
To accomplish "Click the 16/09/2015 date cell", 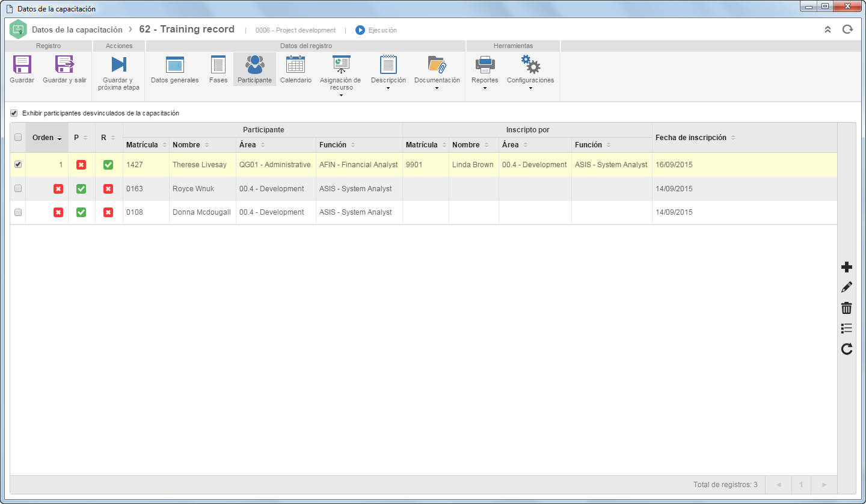I will [745, 165].
